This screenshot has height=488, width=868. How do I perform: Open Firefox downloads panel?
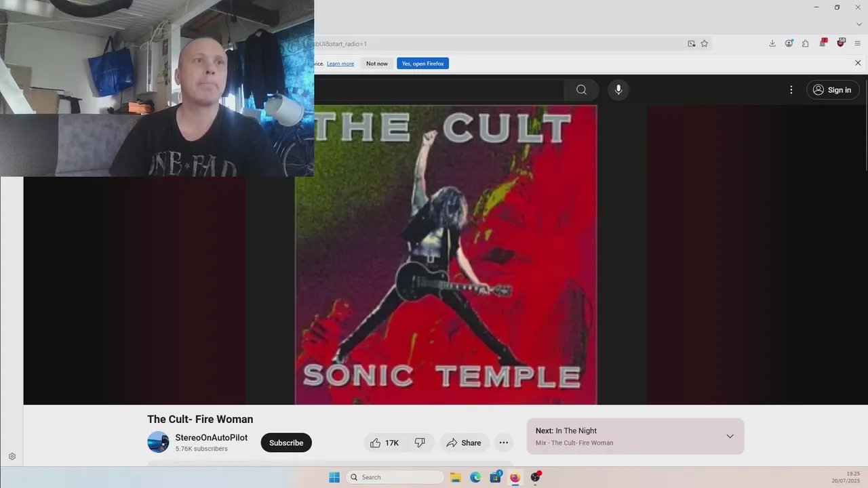[772, 43]
